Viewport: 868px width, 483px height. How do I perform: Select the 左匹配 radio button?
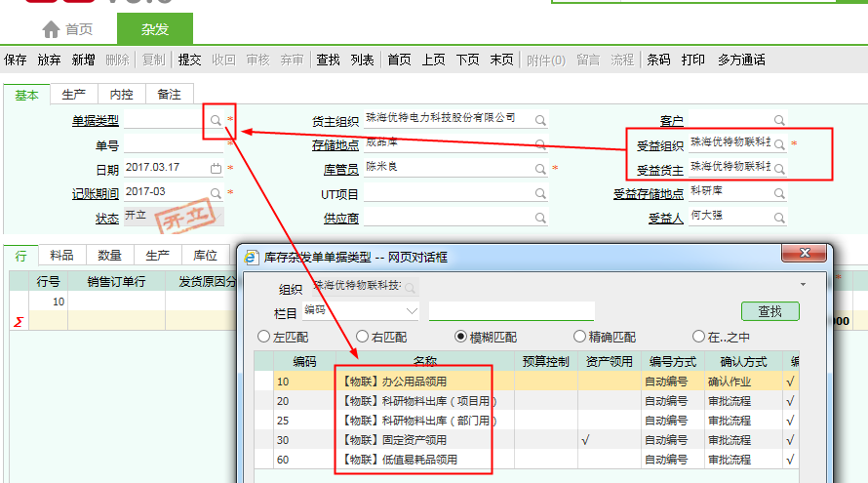click(263, 337)
